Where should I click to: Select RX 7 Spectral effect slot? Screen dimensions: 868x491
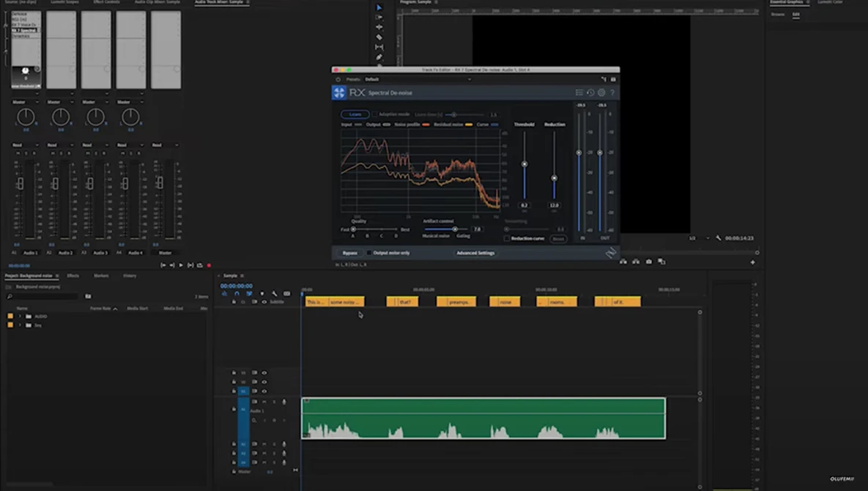coord(25,30)
